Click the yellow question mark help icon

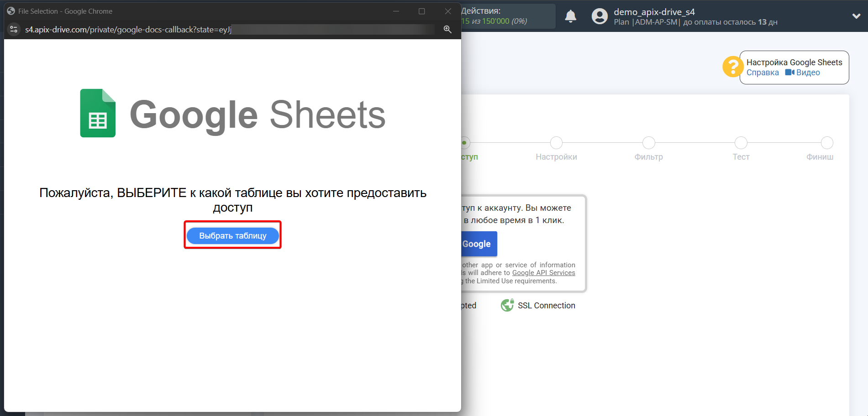(732, 67)
